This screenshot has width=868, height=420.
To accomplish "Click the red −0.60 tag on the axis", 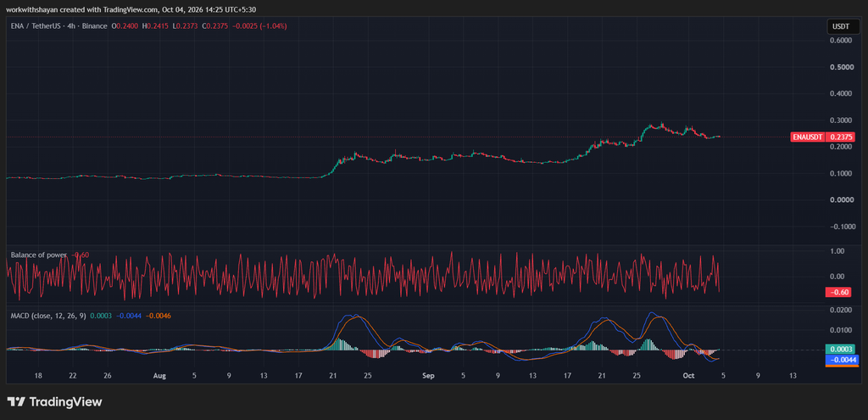I will (837, 292).
